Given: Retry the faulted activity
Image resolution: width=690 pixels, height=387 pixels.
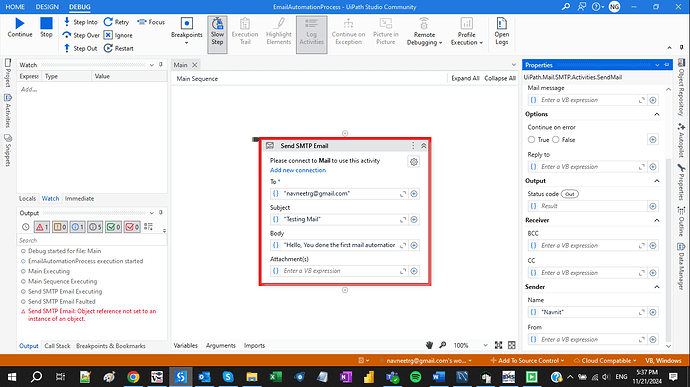Looking at the screenshot, I should [x=117, y=22].
